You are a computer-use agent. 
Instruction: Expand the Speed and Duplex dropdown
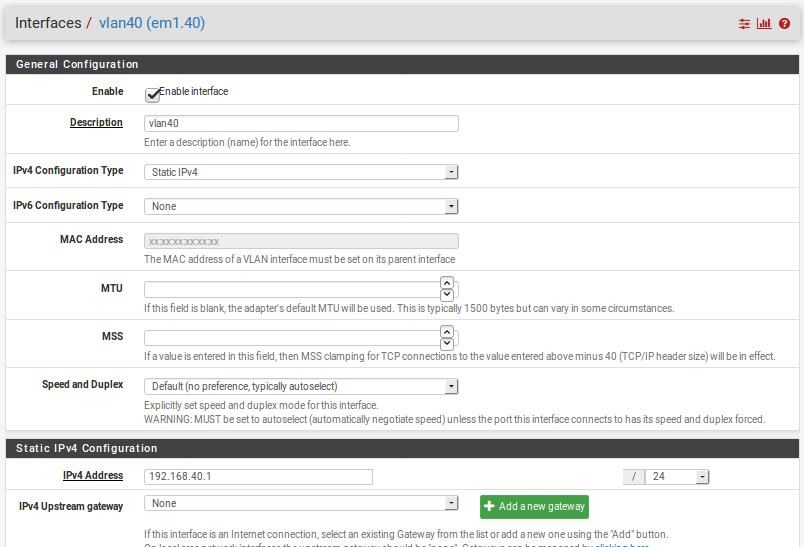coord(301,386)
